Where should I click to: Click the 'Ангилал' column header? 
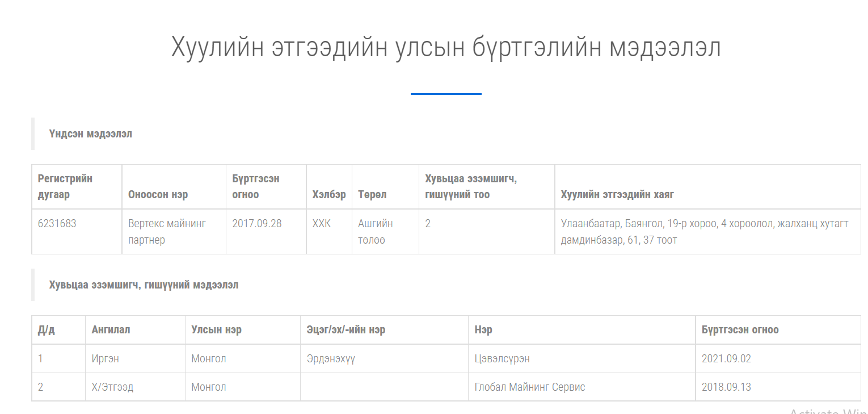tap(111, 330)
